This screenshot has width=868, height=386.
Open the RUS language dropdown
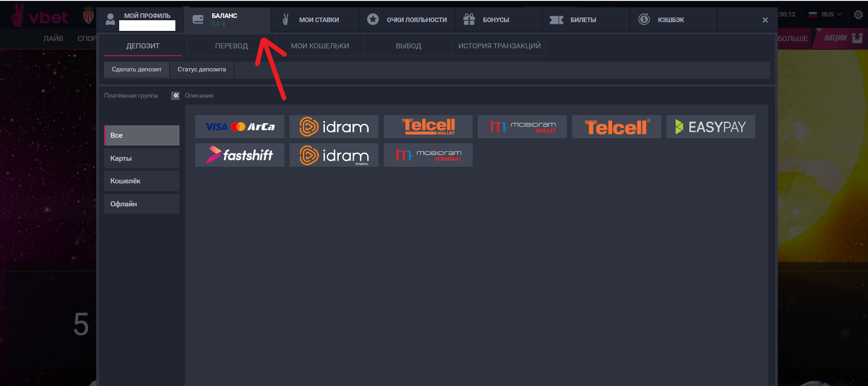pyautogui.click(x=825, y=14)
